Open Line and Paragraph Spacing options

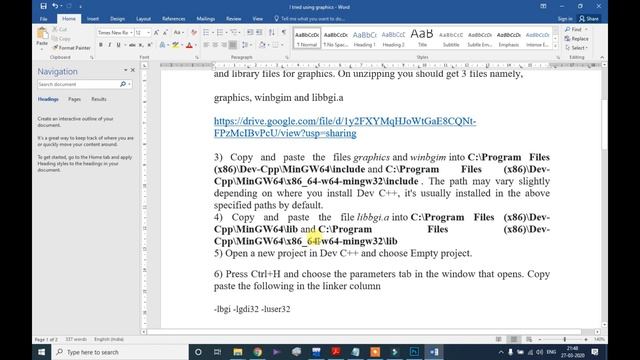tap(245, 45)
